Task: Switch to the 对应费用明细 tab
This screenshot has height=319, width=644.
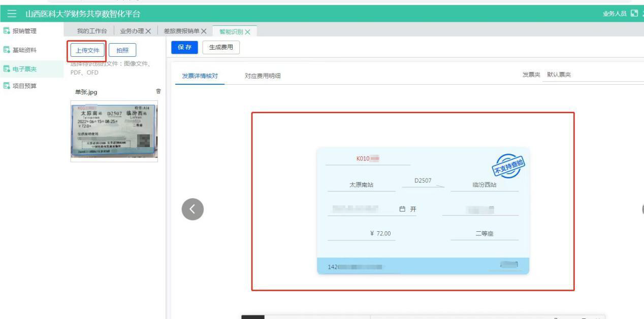Action: point(263,76)
